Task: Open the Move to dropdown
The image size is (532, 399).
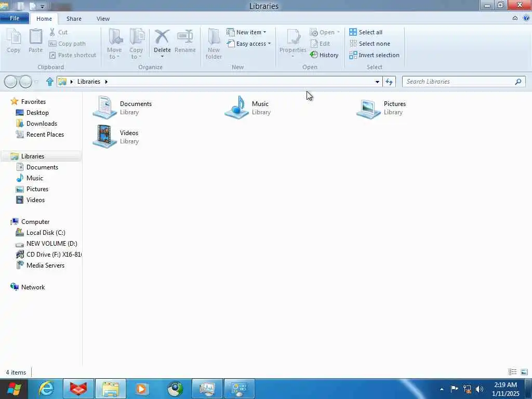Action: 114,44
